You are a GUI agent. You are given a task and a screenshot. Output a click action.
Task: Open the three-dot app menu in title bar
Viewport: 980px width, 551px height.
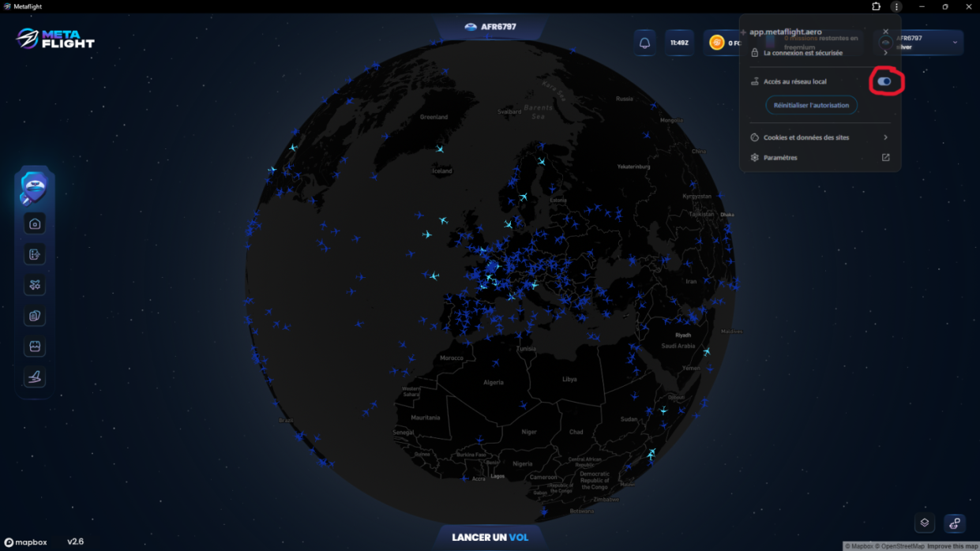tap(896, 6)
